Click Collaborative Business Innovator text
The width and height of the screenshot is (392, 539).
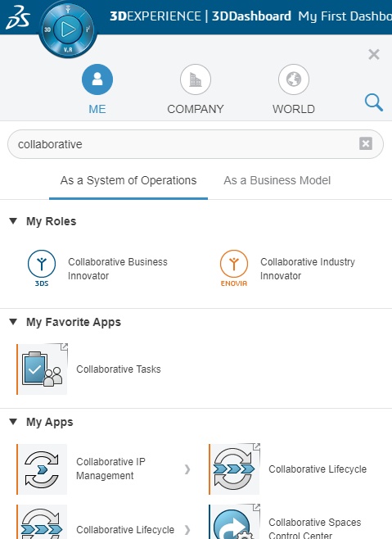118,269
